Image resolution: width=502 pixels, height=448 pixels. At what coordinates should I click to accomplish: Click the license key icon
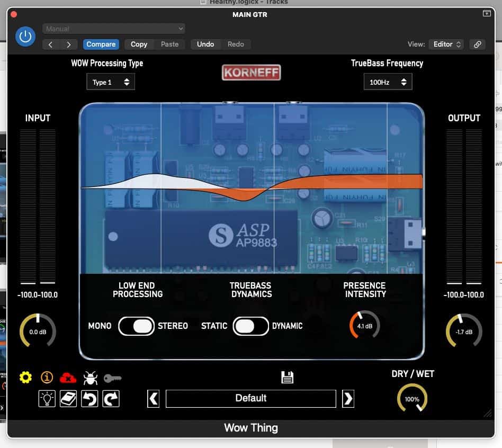112,378
